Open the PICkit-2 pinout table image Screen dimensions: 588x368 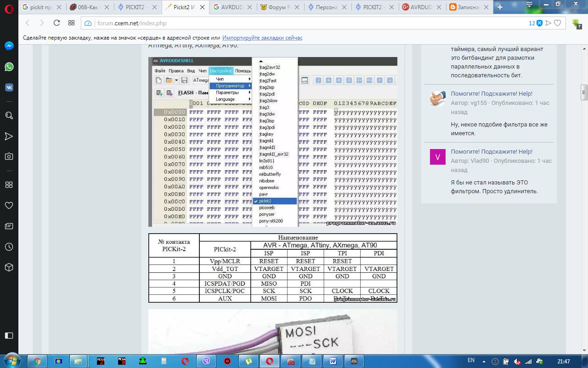[x=273, y=268]
